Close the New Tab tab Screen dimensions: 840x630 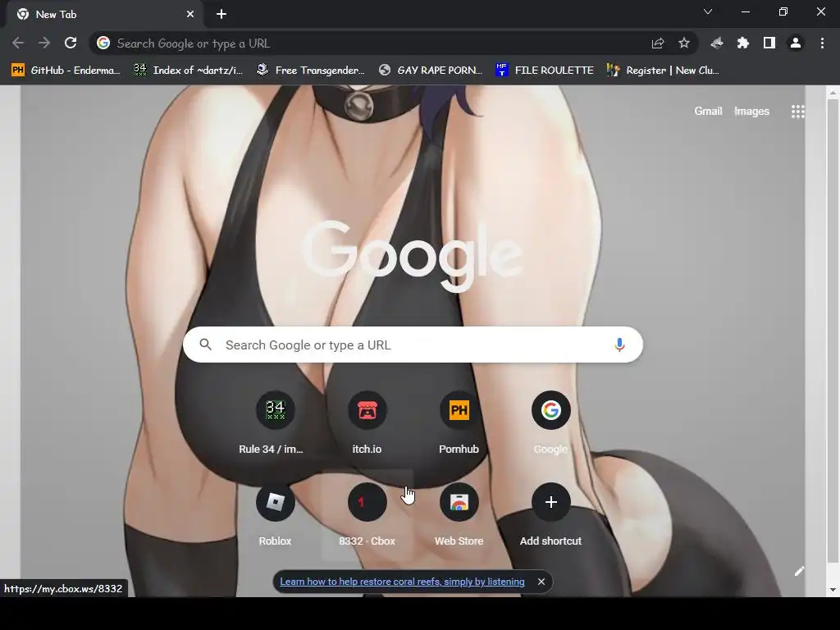coord(190,15)
